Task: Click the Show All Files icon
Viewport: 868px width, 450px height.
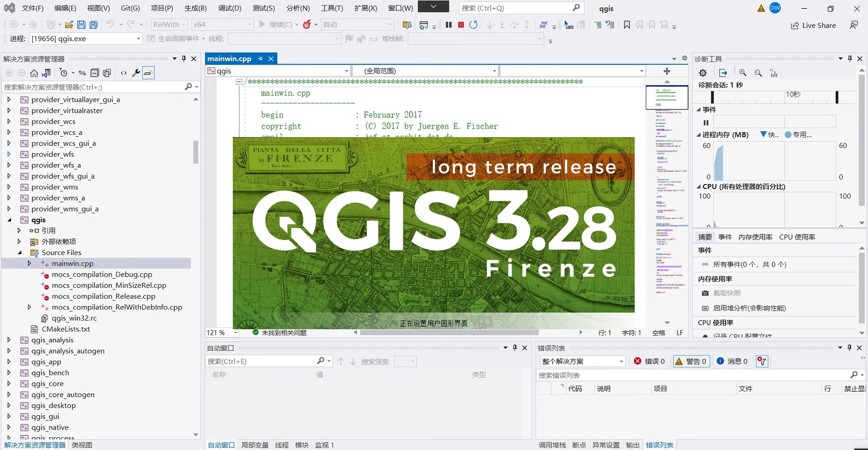Action: point(107,73)
